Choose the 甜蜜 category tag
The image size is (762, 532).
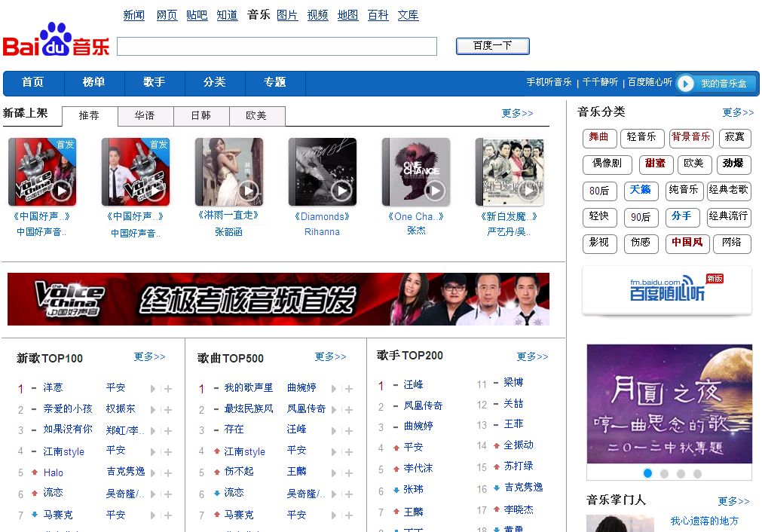point(656,164)
